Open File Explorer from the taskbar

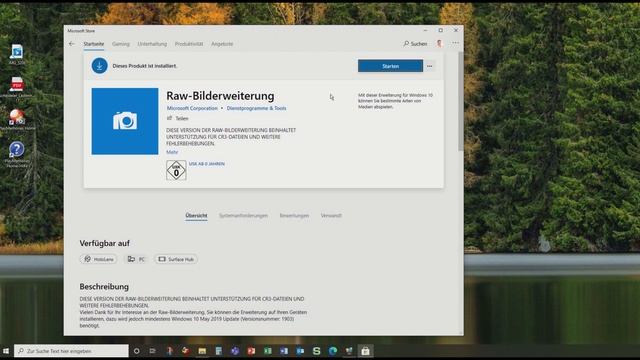click(x=202, y=351)
